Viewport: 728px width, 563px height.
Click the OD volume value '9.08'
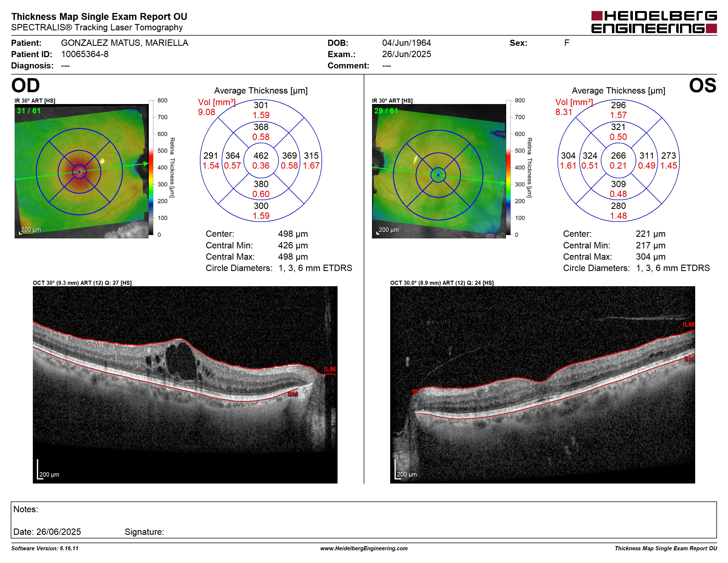coord(207,112)
